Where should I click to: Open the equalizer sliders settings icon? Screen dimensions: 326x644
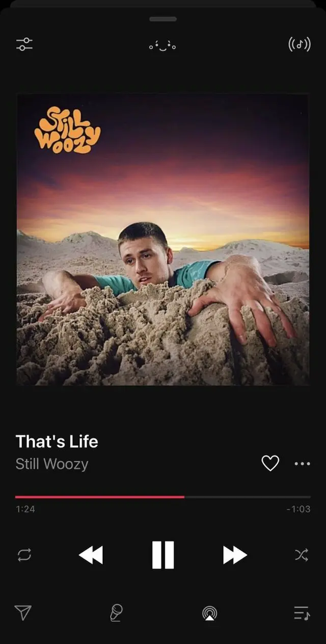(24, 44)
